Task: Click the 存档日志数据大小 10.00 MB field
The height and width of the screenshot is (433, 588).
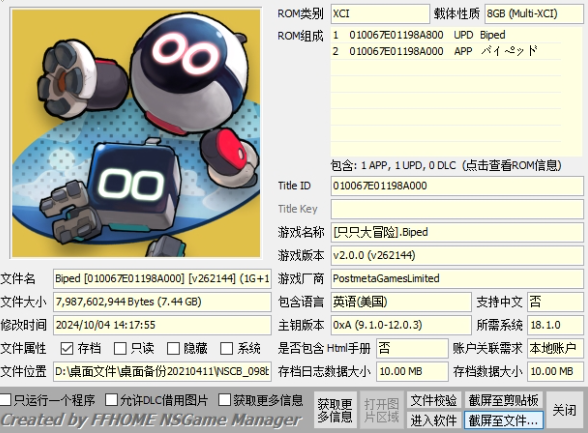Action: click(412, 372)
